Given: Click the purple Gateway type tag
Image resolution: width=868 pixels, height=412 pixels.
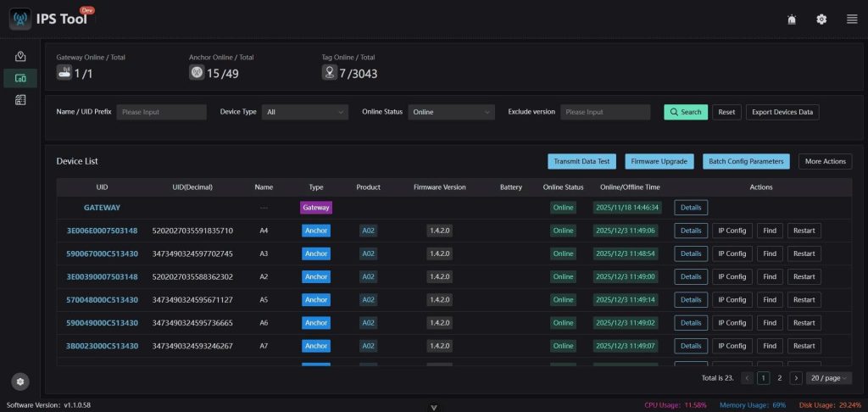Looking at the screenshot, I should click(x=316, y=208).
